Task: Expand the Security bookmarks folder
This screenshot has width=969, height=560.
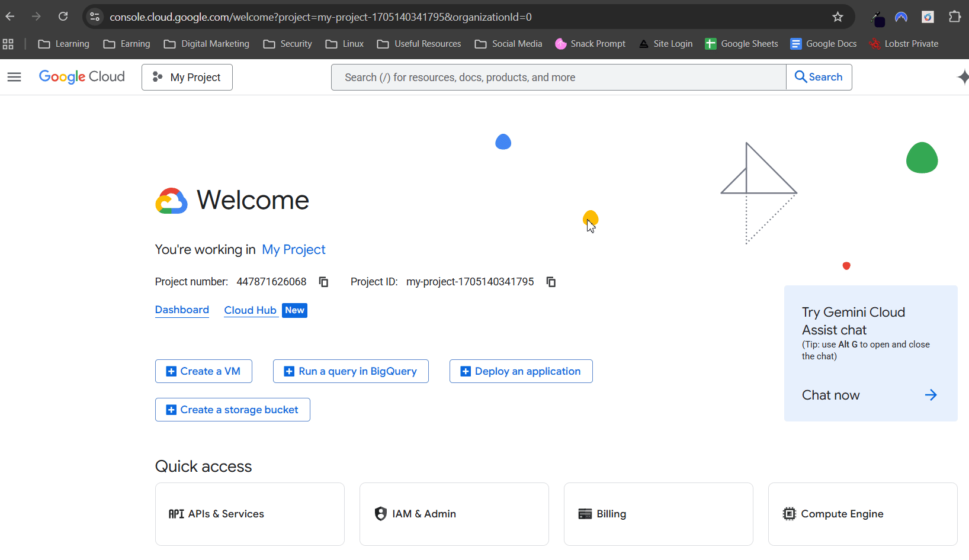Action: pos(288,43)
